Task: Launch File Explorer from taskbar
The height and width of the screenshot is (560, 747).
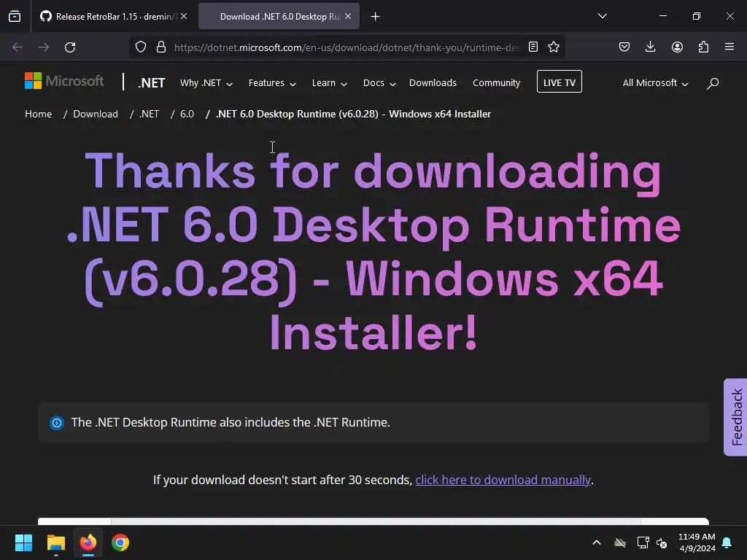Action: tap(55, 542)
